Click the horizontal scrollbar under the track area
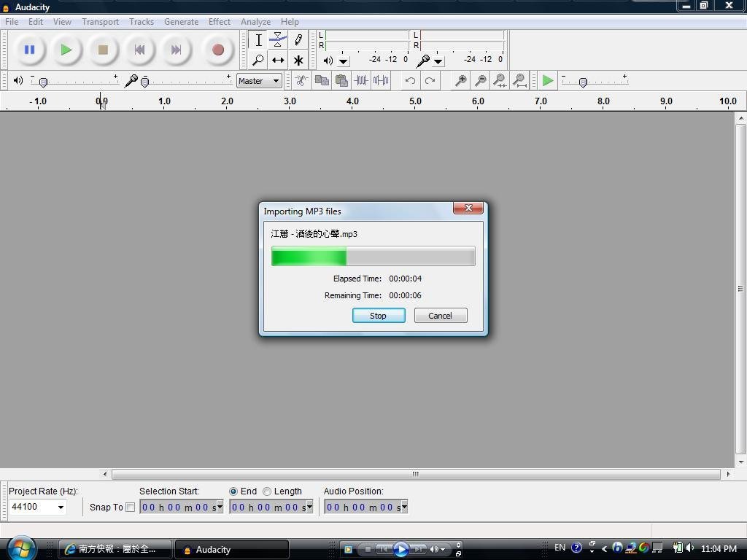The width and height of the screenshot is (747, 560). [416, 474]
